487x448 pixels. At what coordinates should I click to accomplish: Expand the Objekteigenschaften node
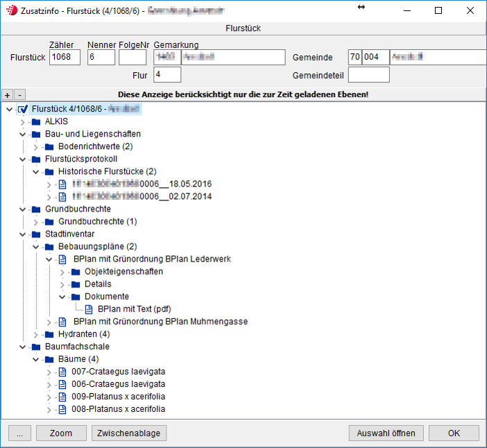62,273
